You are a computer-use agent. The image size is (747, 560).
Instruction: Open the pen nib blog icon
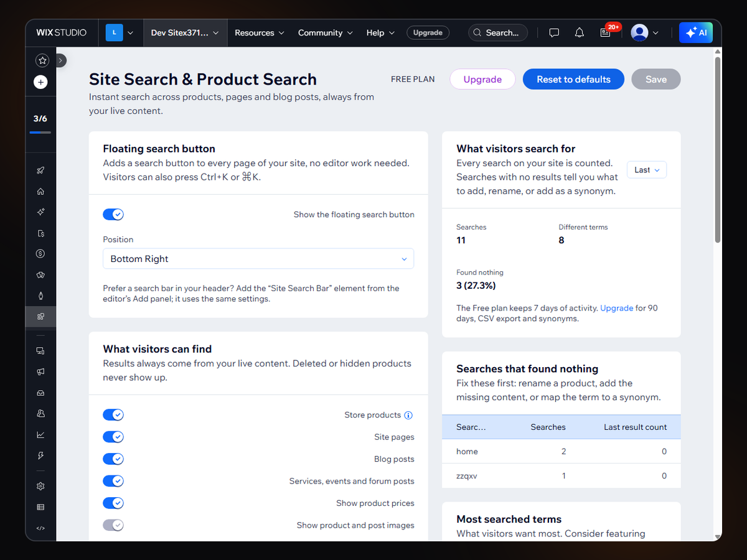pyautogui.click(x=40, y=296)
